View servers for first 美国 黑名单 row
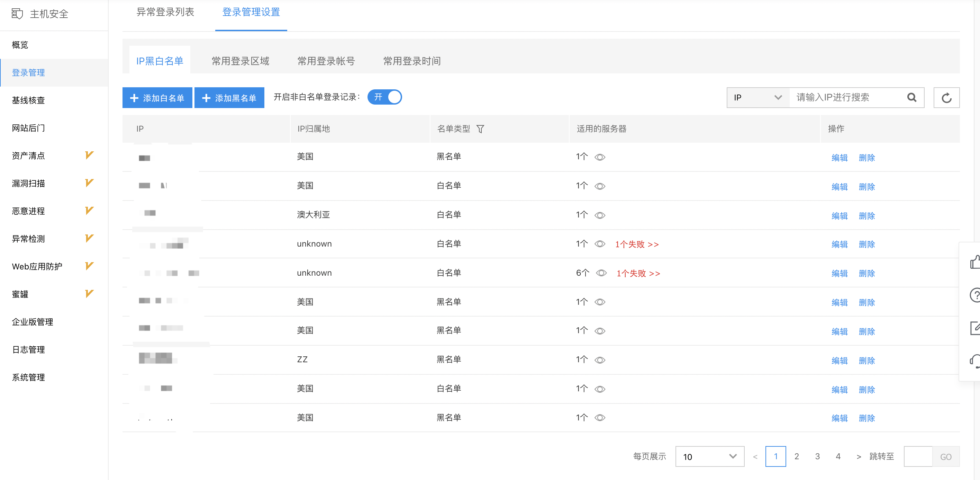 600,157
